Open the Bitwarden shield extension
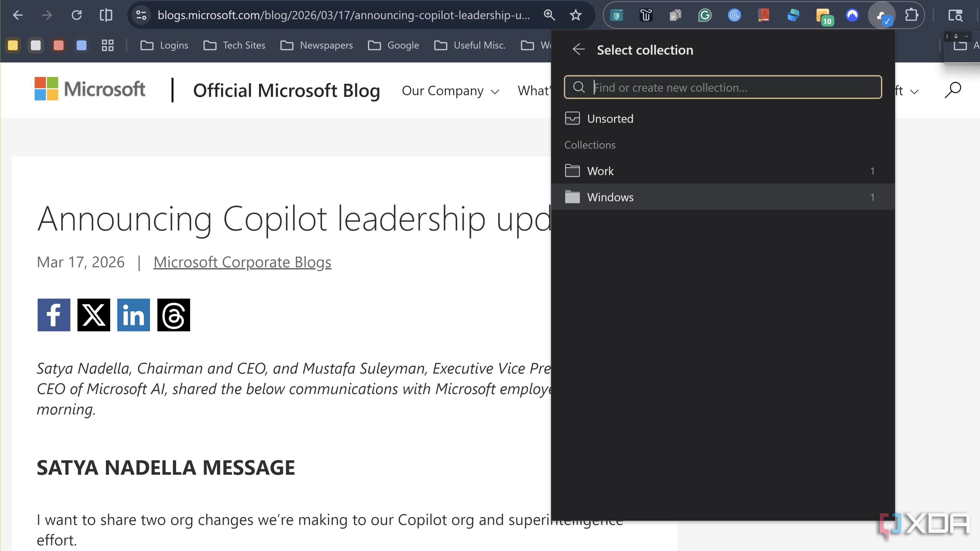Image resolution: width=980 pixels, height=551 pixels. 617,15
